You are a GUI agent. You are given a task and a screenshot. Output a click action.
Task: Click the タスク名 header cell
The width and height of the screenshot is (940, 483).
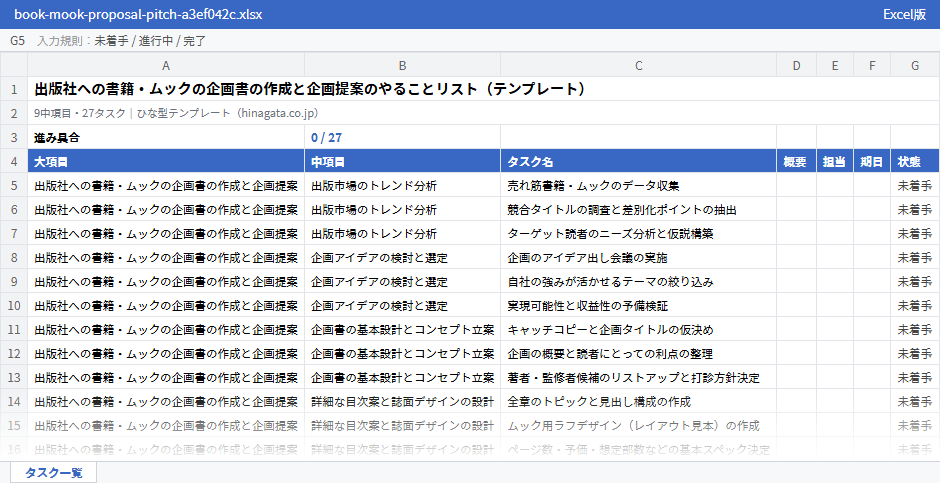[x=638, y=161]
